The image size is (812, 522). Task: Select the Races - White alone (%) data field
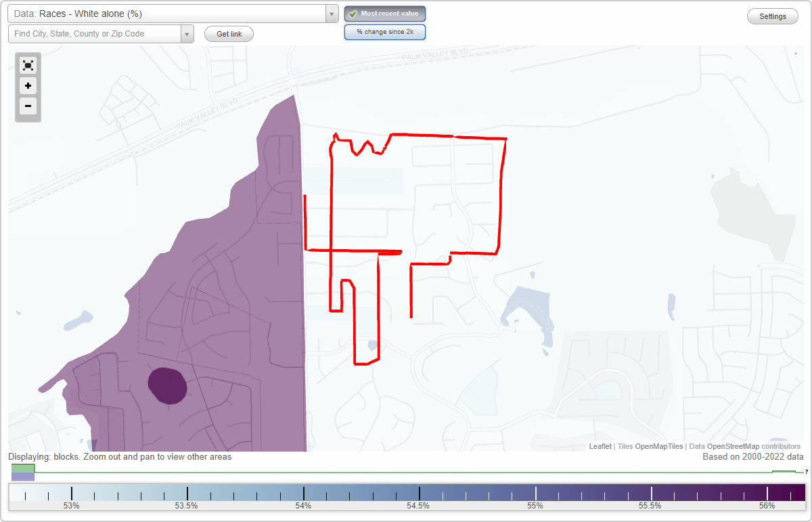tap(166, 14)
